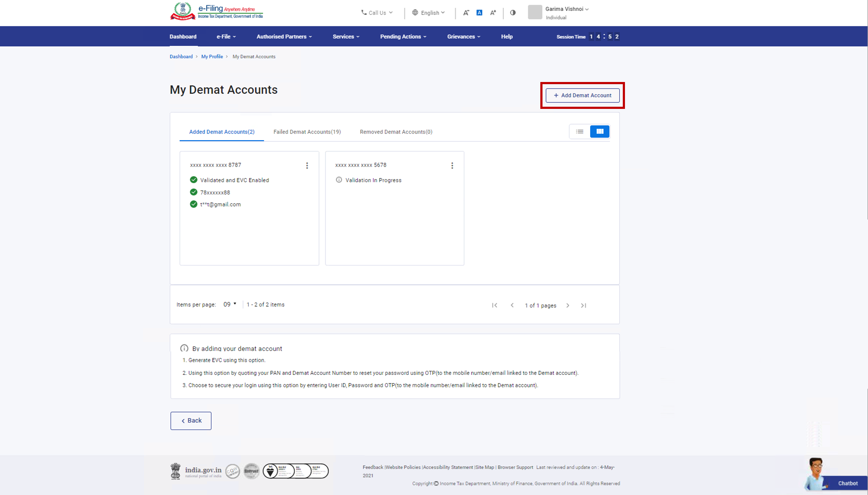This screenshot has width=868, height=495.
Task: Click the previous page navigation arrow
Action: click(512, 305)
